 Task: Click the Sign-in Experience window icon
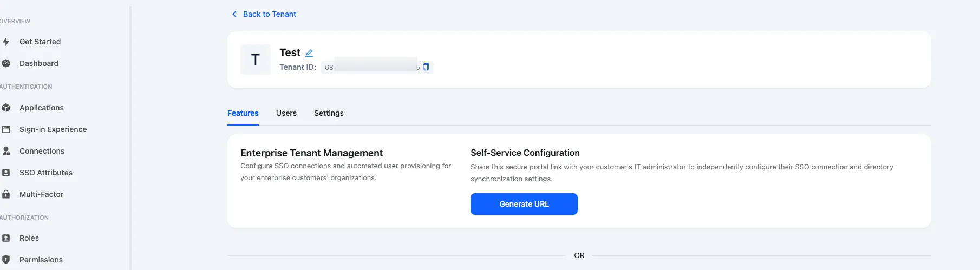tap(6, 129)
